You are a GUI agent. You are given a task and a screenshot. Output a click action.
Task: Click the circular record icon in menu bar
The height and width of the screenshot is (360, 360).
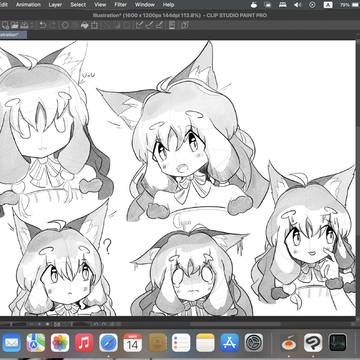coord(312,5)
